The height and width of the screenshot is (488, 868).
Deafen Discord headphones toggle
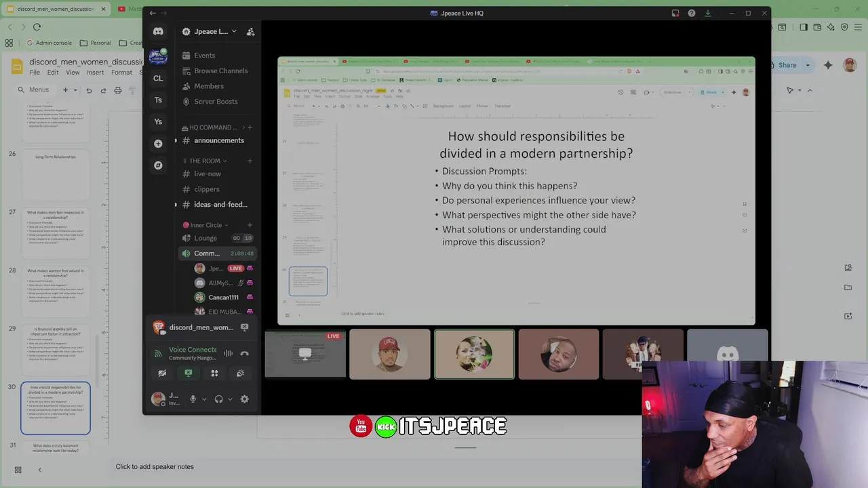point(218,399)
